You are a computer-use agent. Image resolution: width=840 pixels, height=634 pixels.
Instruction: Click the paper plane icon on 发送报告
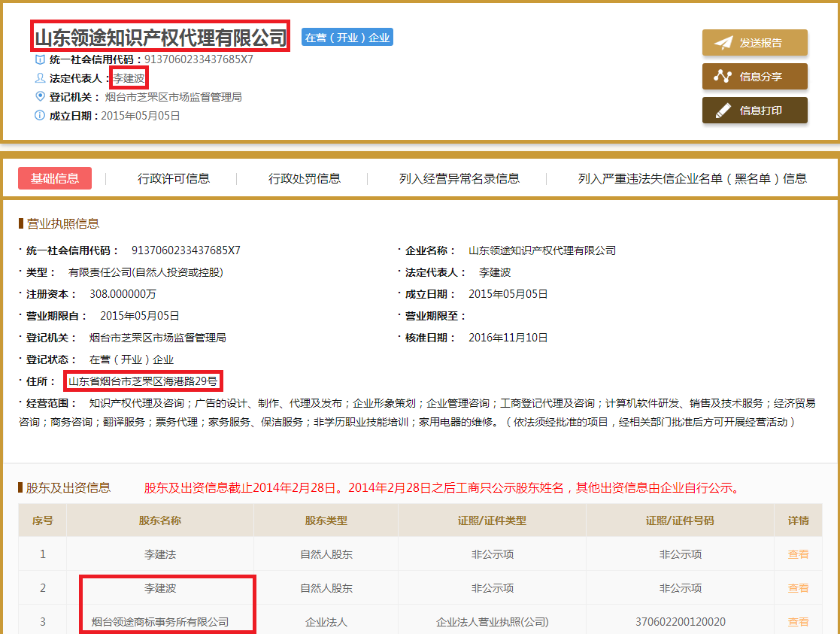(x=723, y=43)
